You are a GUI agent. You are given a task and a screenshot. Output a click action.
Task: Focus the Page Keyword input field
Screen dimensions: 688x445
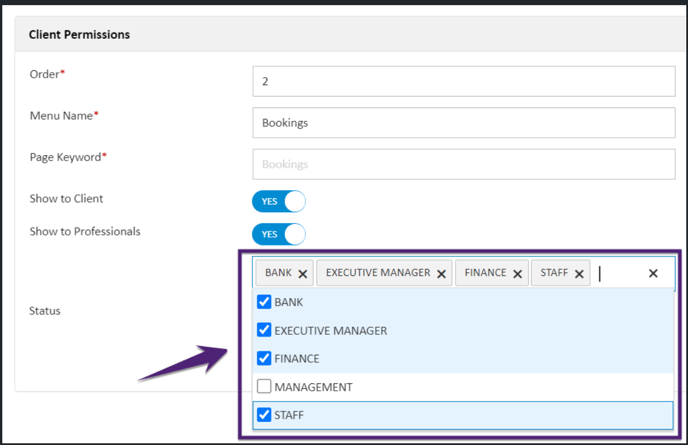pos(464,164)
